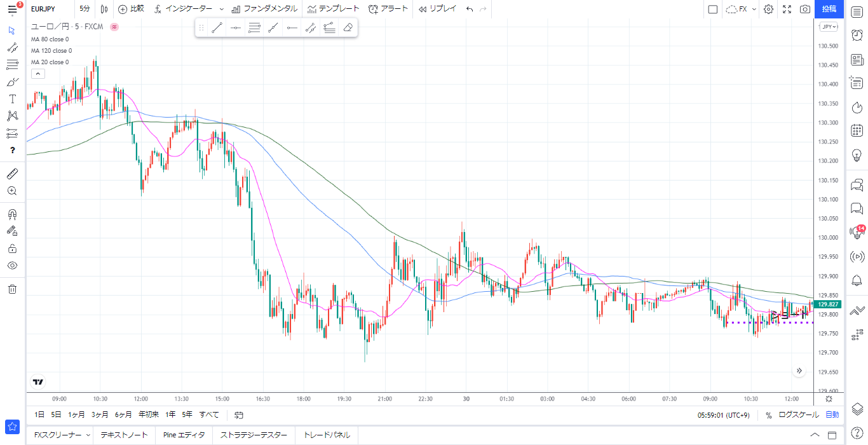Open the hamburger main menu
The width and height of the screenshot is (868, 445).
point(12,9)
